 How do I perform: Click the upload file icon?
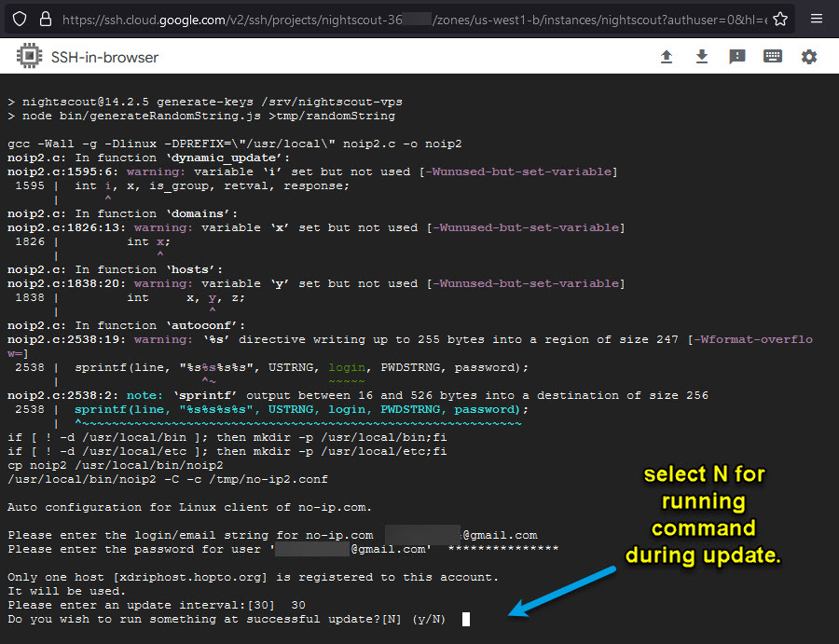(x=666, y=57)
